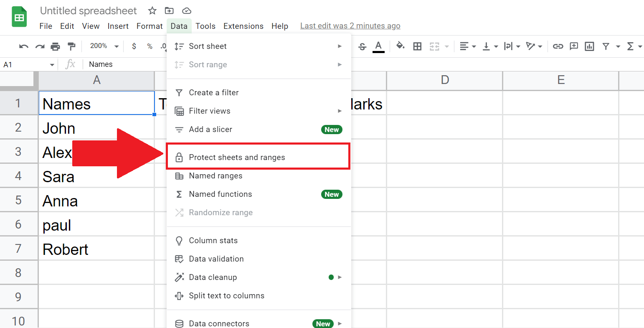Pick a text color with the A icon
Image resolution: width=644 pixels, height=328 pixels.
tap(379, 46)
